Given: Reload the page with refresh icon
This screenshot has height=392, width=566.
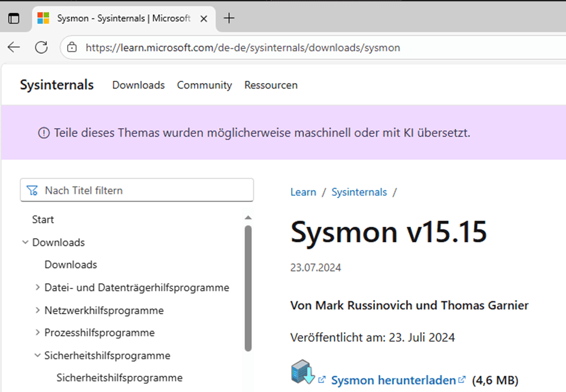Looking at the screenshot, I should [x=41, y=47].
